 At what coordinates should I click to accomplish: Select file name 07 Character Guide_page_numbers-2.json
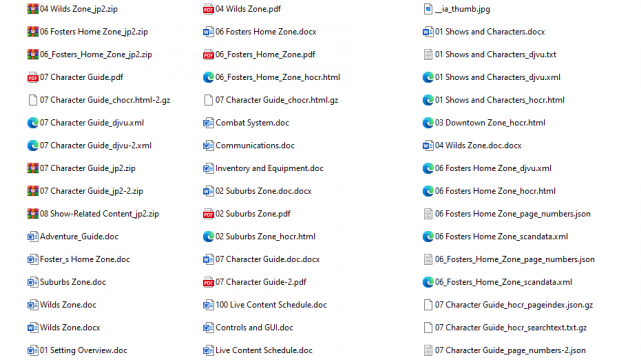[x=510, y=350]
